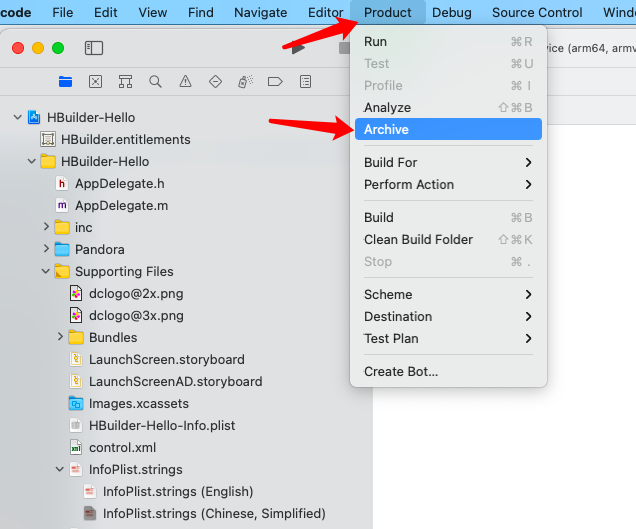Screen dimensions: 636x529
Task: Open the File menu
Action: pyautogui.click(x=62, y=13)
